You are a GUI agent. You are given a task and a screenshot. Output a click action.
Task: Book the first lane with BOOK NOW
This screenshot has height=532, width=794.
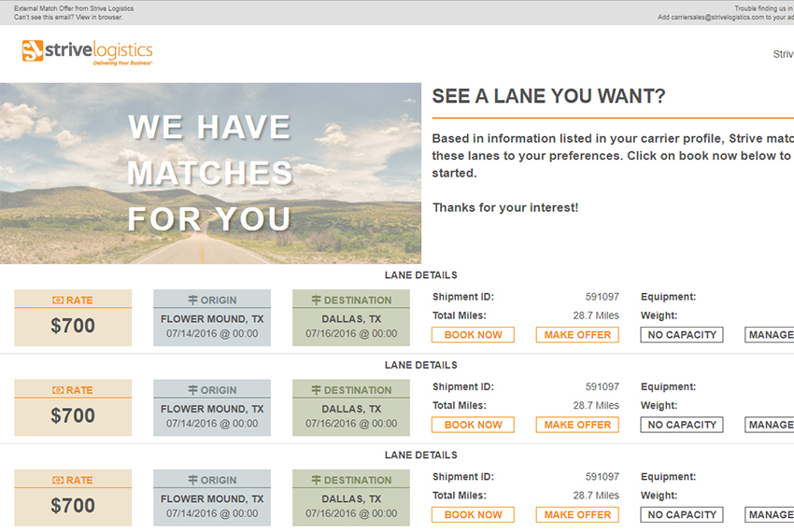473,334
